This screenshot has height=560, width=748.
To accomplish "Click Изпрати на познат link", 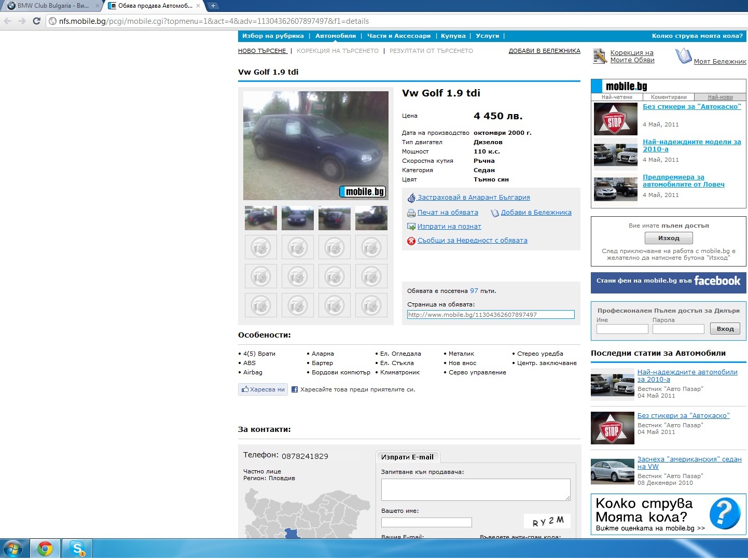I will point(449,227).
